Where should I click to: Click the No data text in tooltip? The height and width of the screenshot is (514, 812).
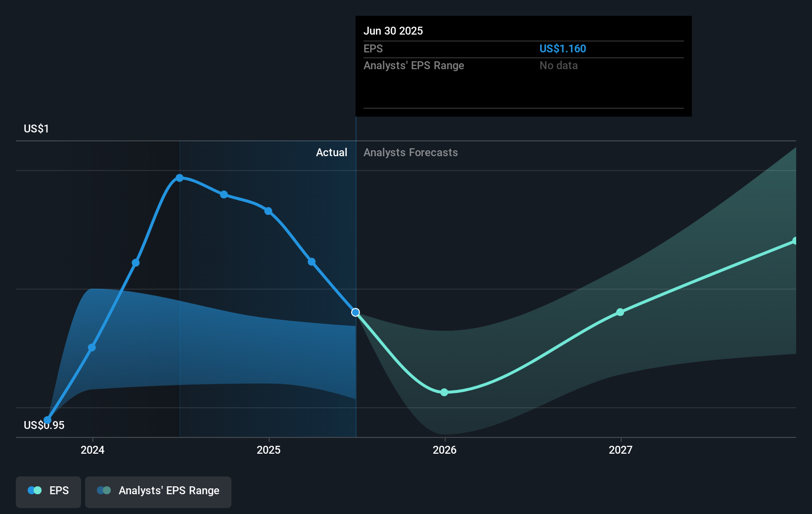tap(558, 65)
